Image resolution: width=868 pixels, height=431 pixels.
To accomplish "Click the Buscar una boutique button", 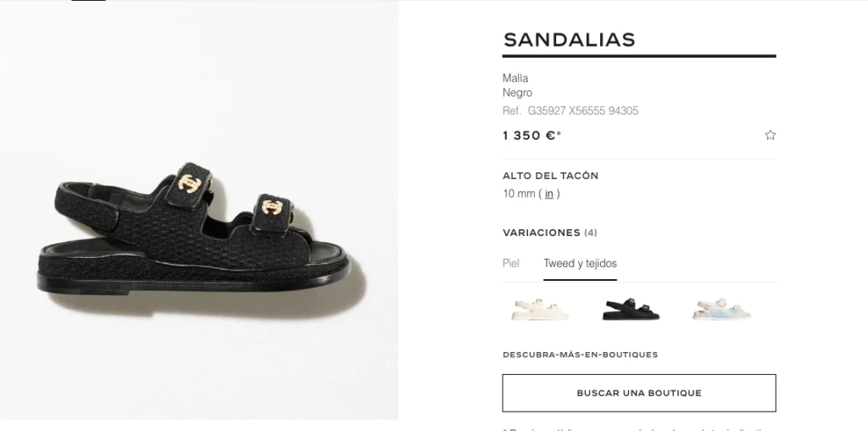I will point(639,394).
